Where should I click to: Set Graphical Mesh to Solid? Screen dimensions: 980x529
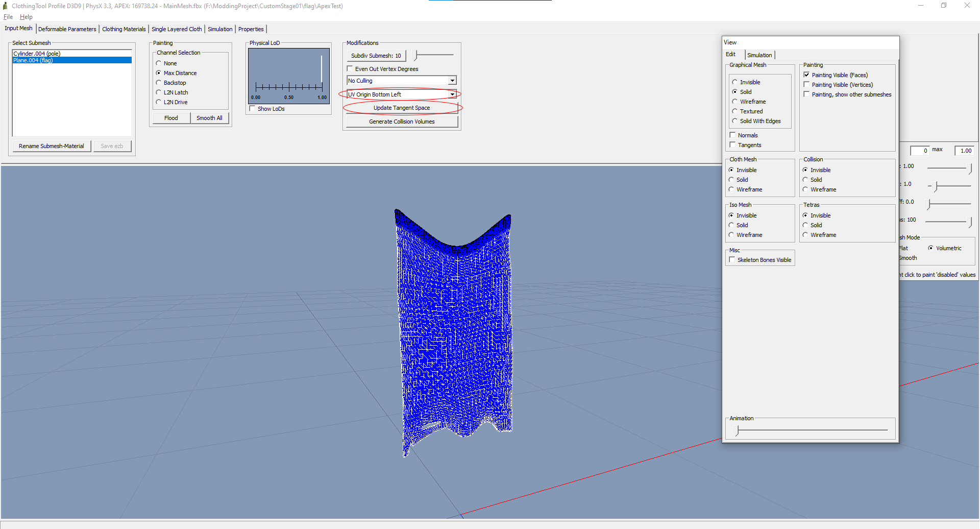(x=742, y=92)
